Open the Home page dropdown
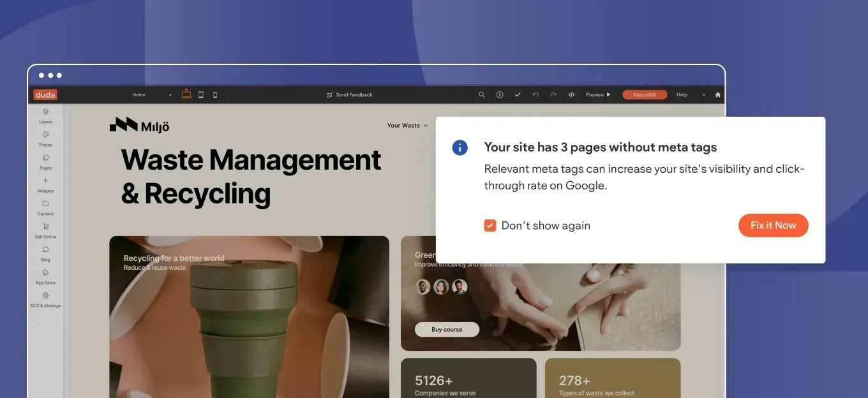Viewport: 868px width, 398px height. (152, 95)
